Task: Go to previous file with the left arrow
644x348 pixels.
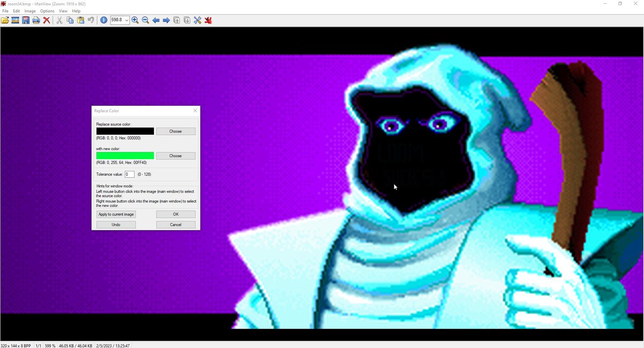Action: click(x=156, y=20)
